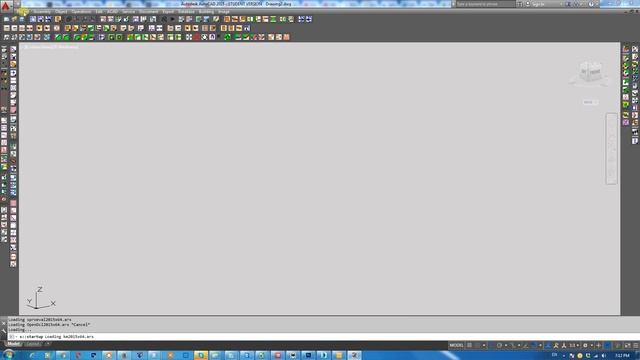The width and height of the screenshot is (640, 360).
Task: Open the object snap settings dropdown arrow
Action: (540, 345)
